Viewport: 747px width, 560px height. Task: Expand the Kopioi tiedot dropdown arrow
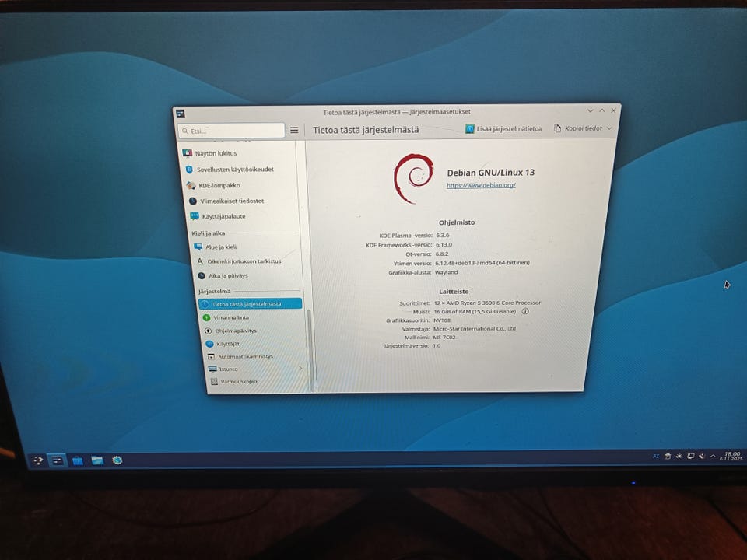[609, 128]
